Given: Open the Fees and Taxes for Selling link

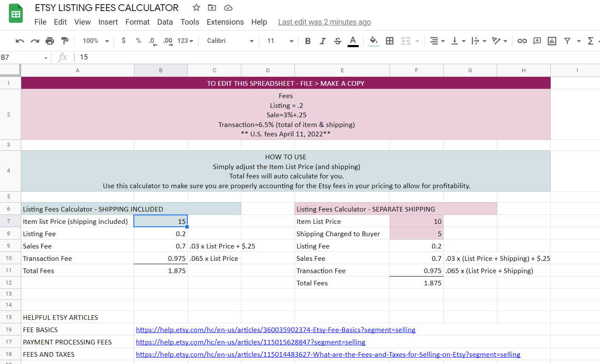Looking at the screenshot, I should [x=328, y=354].
